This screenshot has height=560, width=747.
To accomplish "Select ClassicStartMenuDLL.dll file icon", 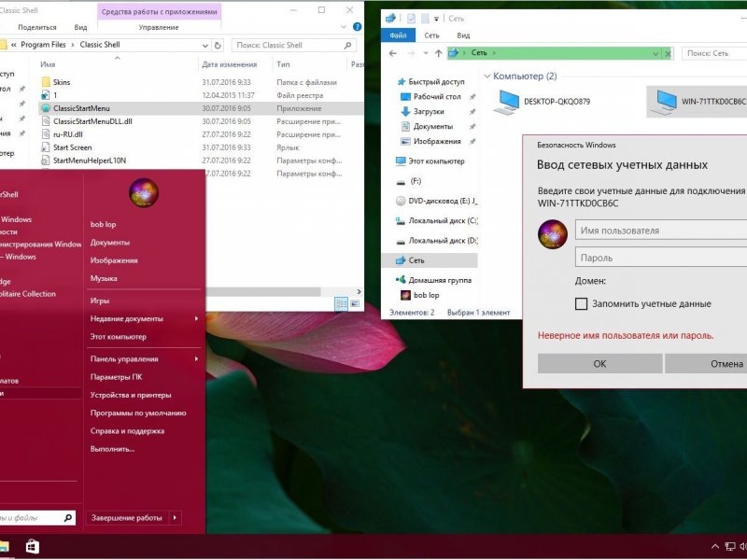I will pos(46,121).
